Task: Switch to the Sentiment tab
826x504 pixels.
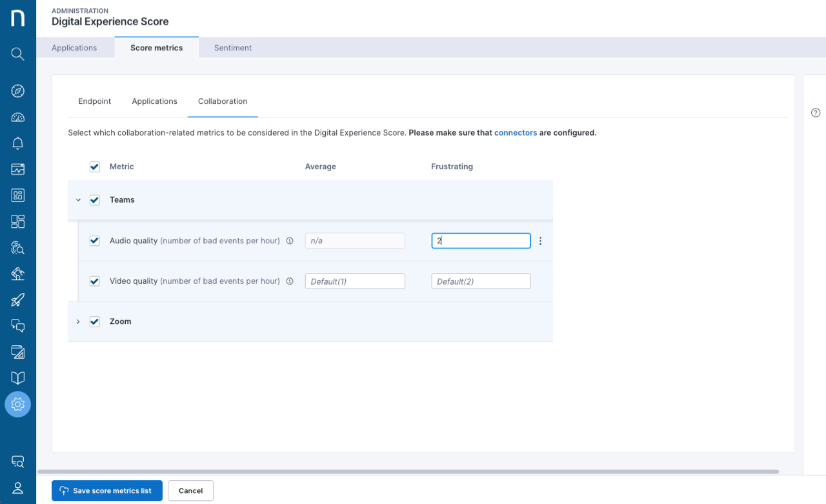Action: point(233,48)
